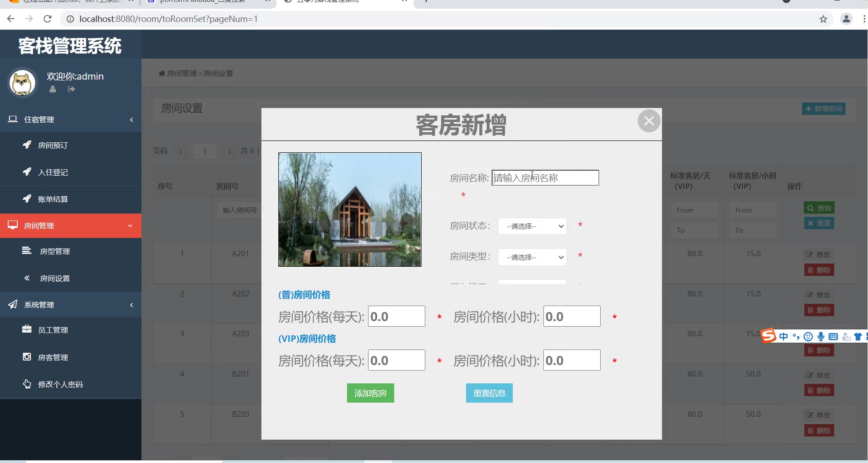This screenshot has width=868, height=463.
Task: Open the 房间类型 dropdown
Action: (x=532, y=257)
